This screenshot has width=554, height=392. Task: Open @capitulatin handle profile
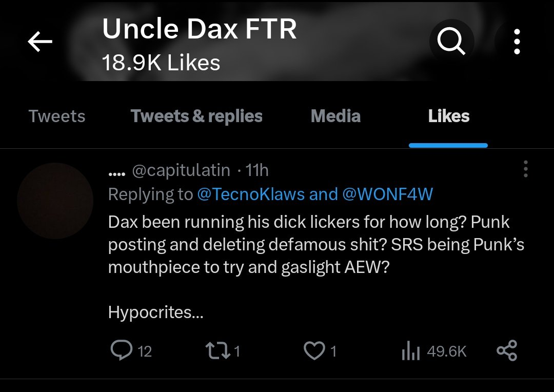pyautogui.click(x=181, y=170)
